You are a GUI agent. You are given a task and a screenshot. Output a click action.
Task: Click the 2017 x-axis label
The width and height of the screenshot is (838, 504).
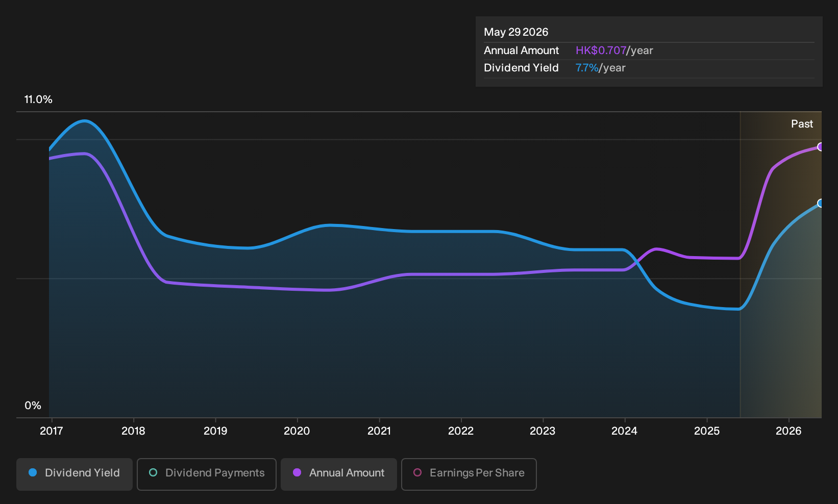click(x=52, y=431)
